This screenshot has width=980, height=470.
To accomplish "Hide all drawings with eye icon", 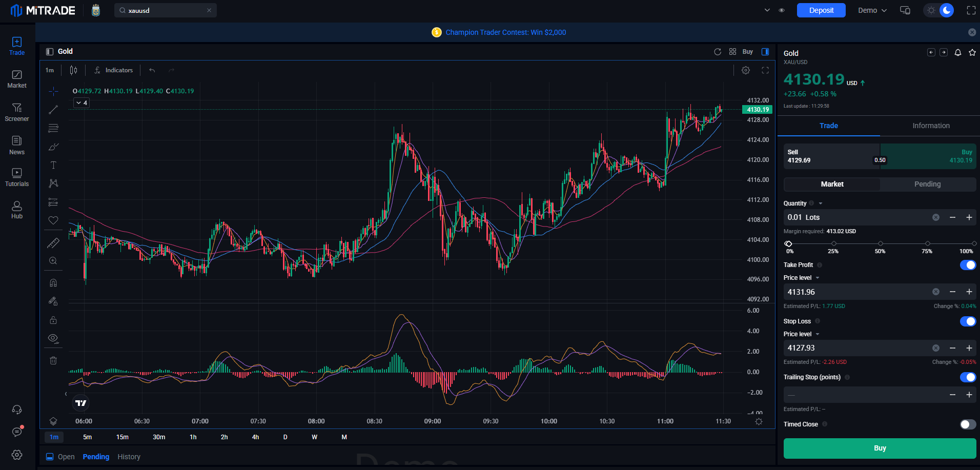I will [53, 338].
